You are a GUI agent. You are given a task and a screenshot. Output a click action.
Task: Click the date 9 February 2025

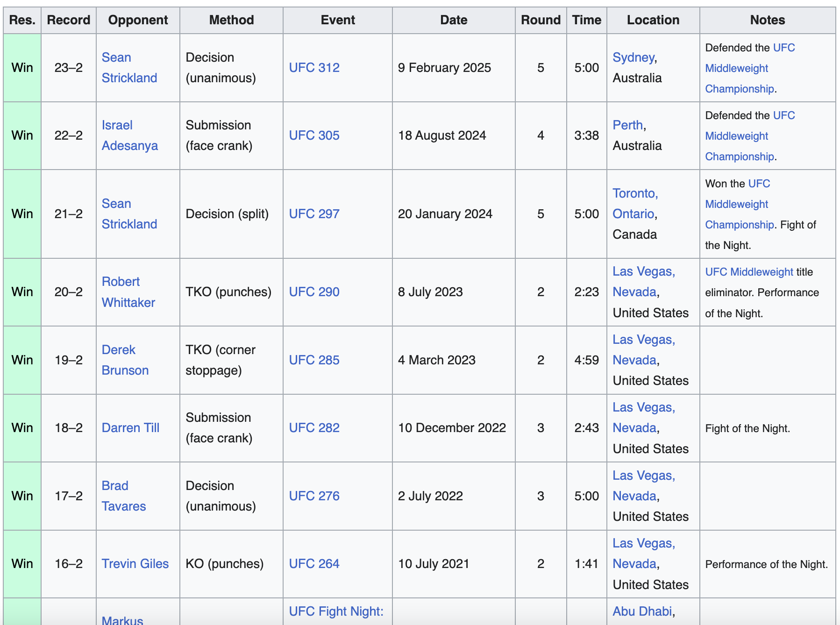pos(445,68)
